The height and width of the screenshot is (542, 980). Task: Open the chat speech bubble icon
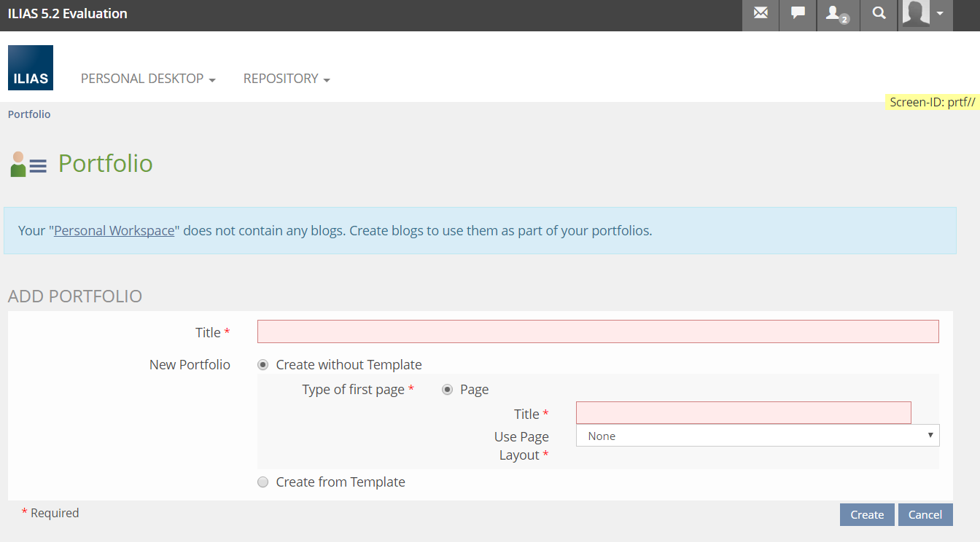[x=798, y=14]
